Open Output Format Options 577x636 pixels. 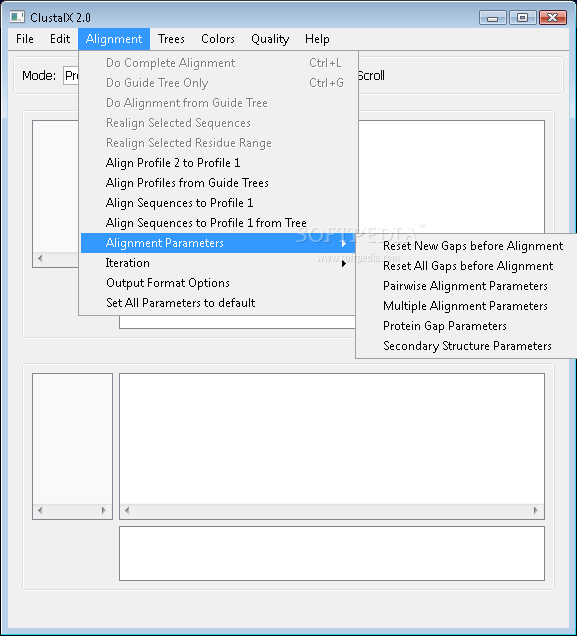coord(219,283)
